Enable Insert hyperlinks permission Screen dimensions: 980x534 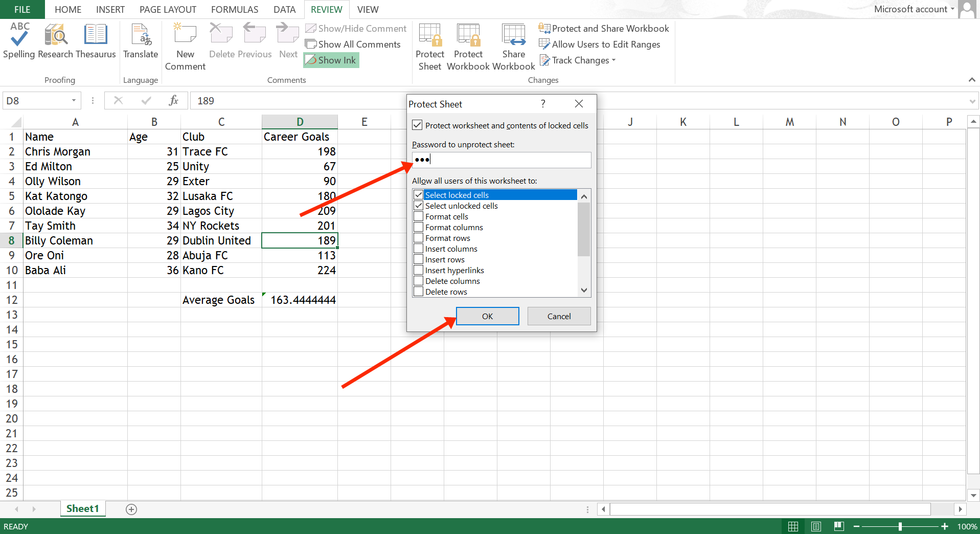418,270
